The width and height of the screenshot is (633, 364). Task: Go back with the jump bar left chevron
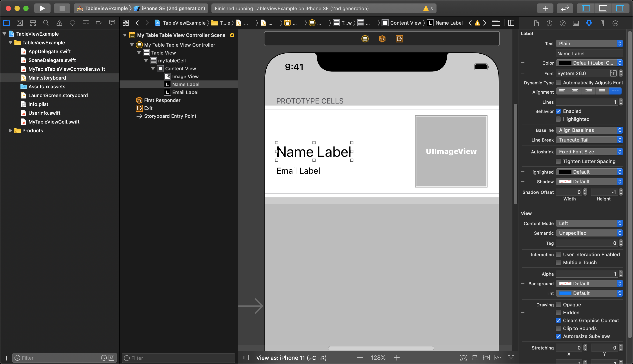point(137,23)
